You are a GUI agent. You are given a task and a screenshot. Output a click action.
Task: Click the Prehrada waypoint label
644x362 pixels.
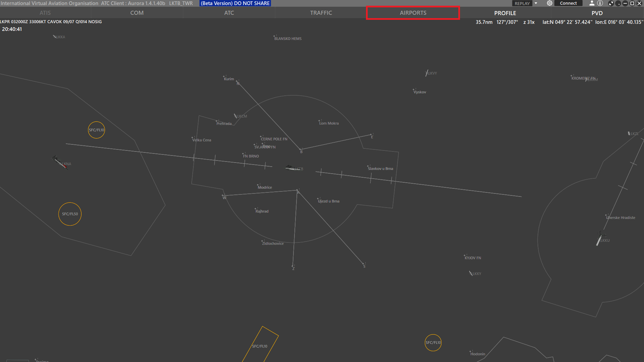point(224,124)
